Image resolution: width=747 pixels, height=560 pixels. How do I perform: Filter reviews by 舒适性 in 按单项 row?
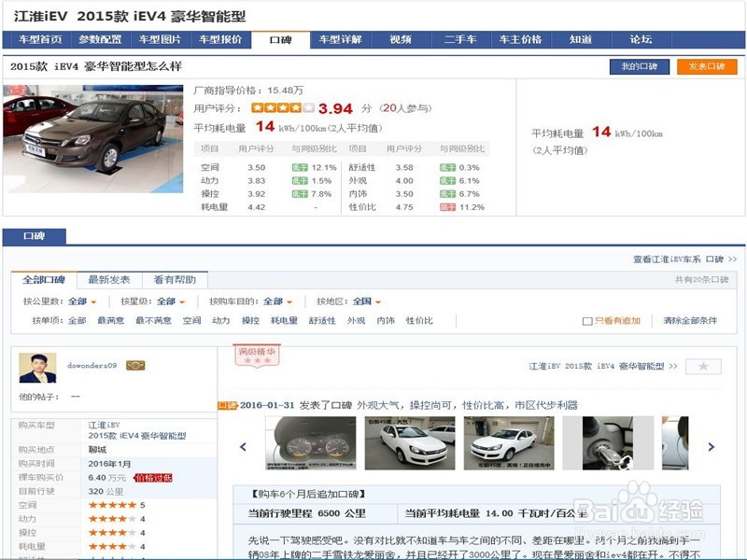322,320
